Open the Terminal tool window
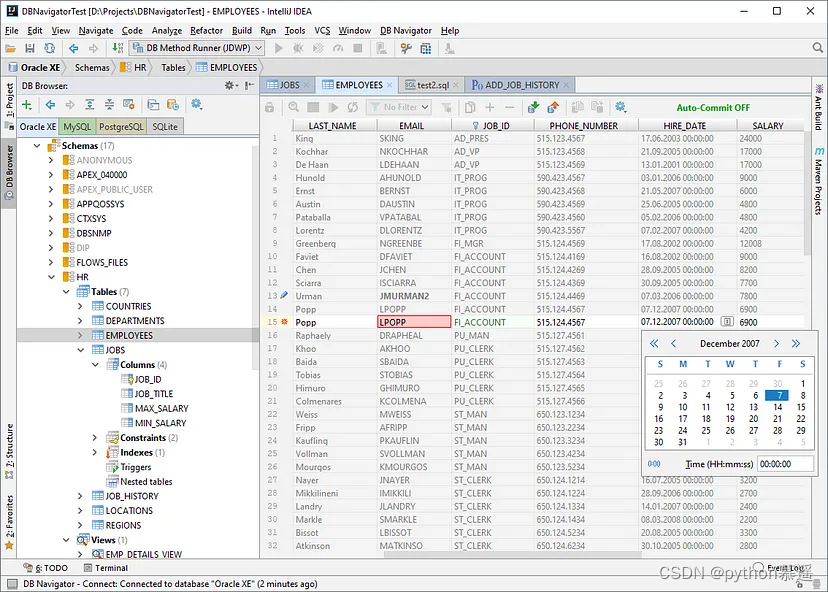The image size is (828, 592). 106,568
